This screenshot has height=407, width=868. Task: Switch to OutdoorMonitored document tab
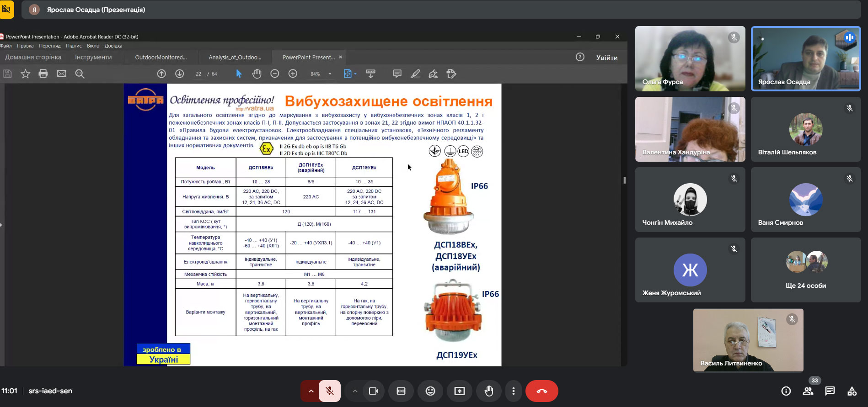point(161,57)
